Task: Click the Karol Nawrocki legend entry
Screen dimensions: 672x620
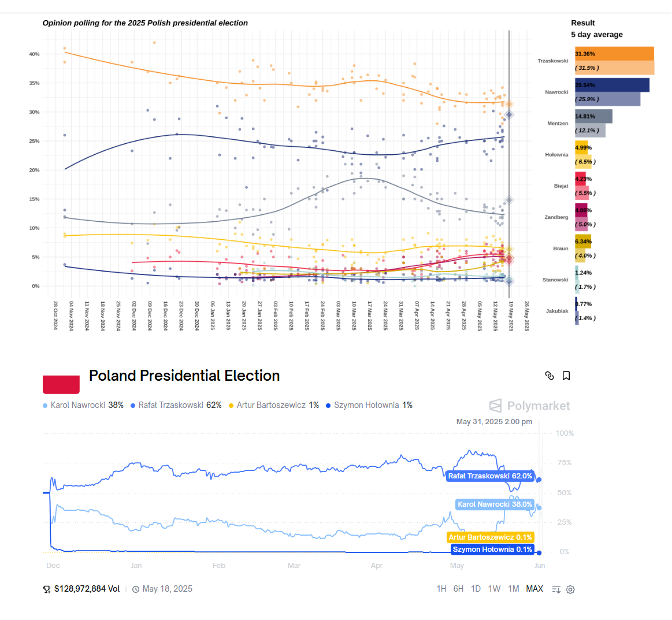Action: coord(83,405)
